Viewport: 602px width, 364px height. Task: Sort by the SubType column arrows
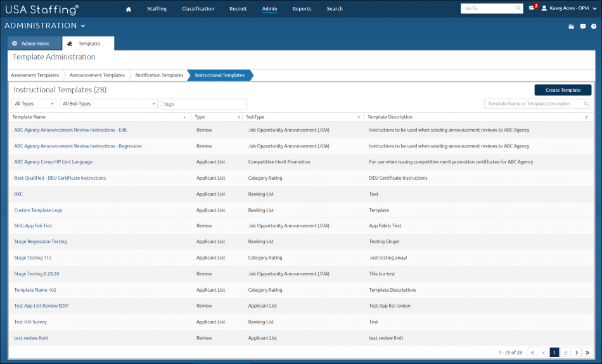[x=359, y=117]
